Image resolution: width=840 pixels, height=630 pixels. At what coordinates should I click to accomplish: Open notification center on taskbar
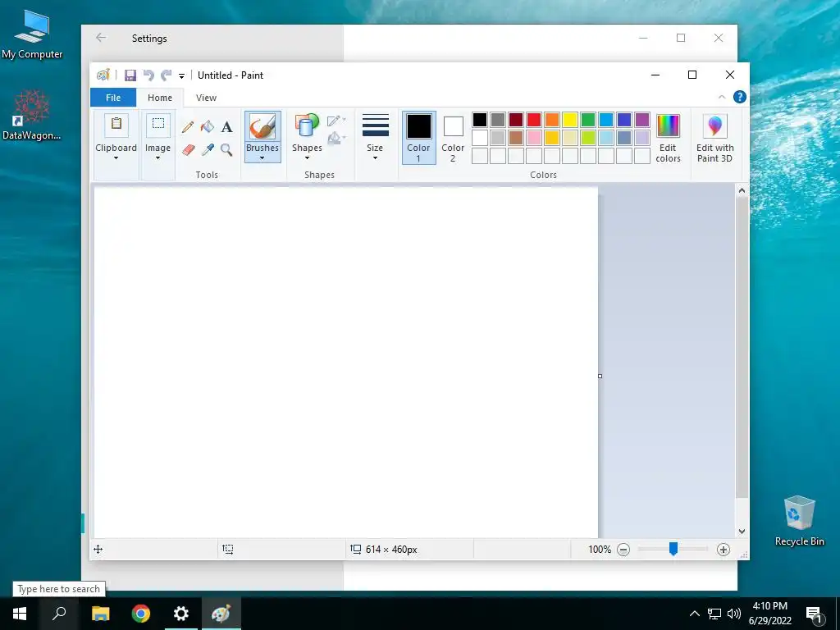point(815,614)
